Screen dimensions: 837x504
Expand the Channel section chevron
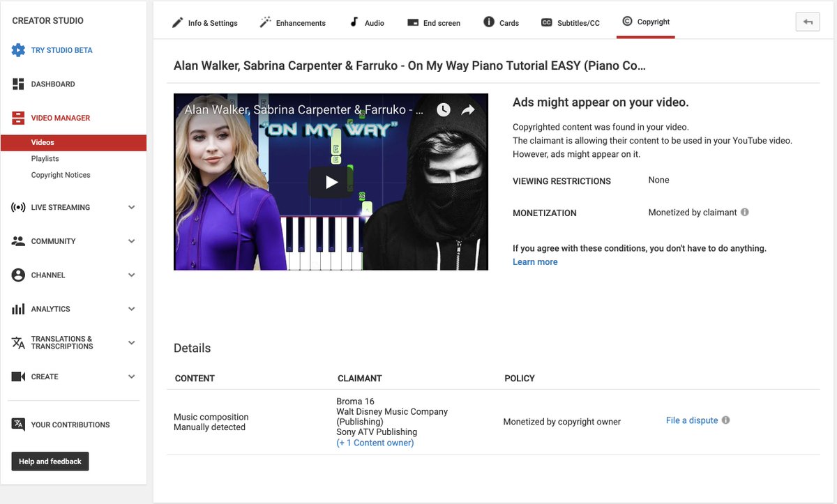pyautogui.click(x=132, y=275)
